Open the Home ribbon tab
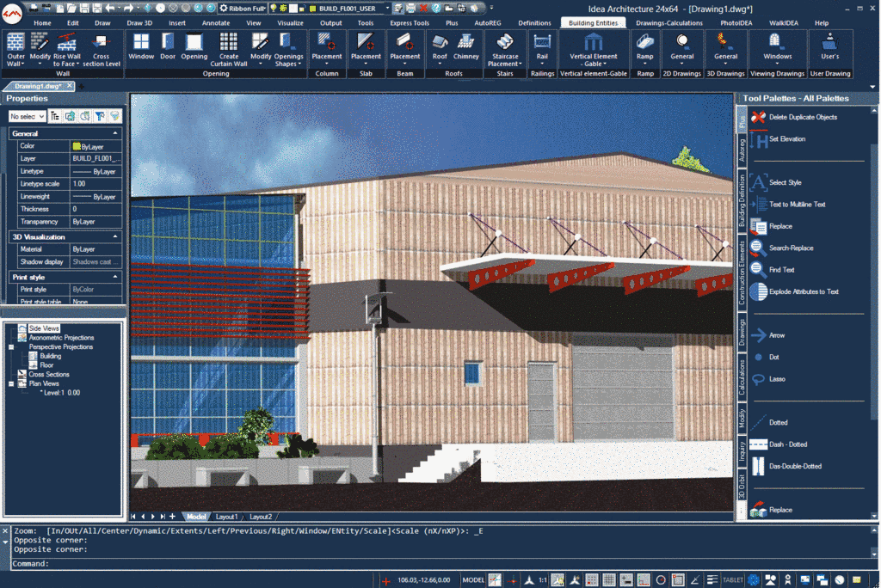Viewport: 881px width, 588px height. pyautogui.click(x=42, y=23)
